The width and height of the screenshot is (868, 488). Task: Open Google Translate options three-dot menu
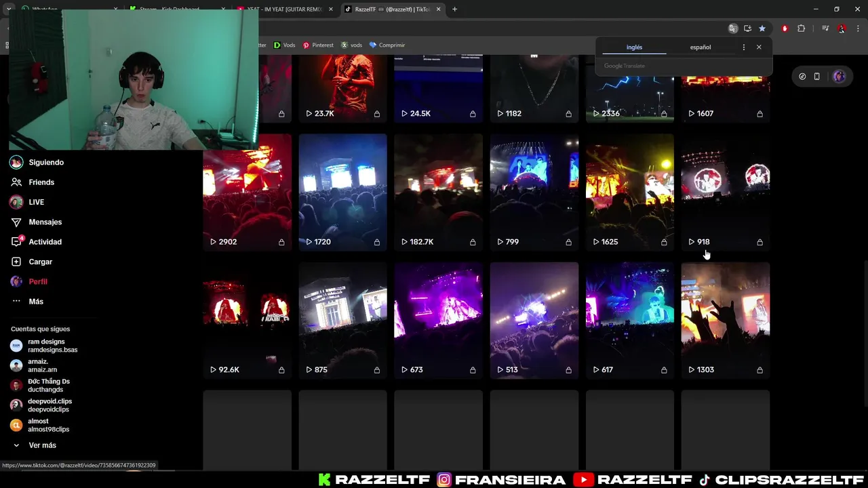pyautogui.click(x=744, y=47)
